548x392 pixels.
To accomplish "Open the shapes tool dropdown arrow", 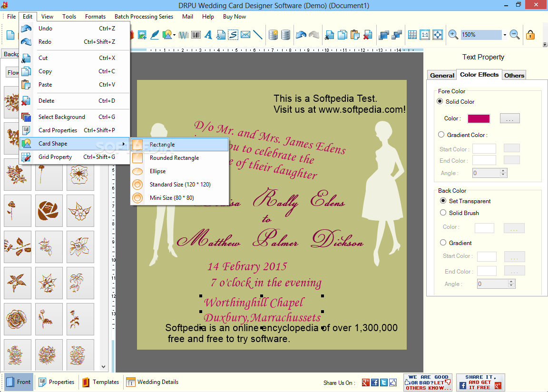I will 174,35.
